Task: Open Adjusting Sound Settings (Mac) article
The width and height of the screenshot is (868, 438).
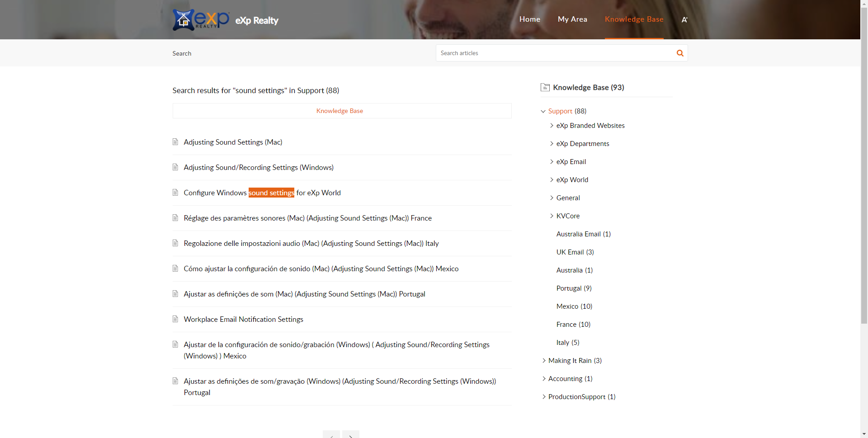Action: pyautogui.click(x=233, y=142)
